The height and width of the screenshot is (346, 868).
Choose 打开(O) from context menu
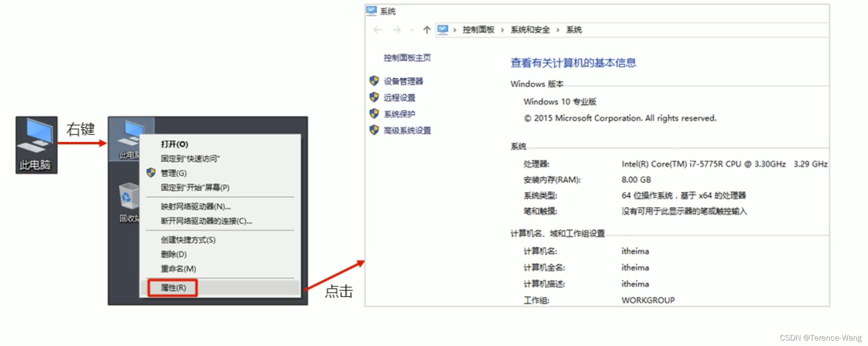click(174, 144)
